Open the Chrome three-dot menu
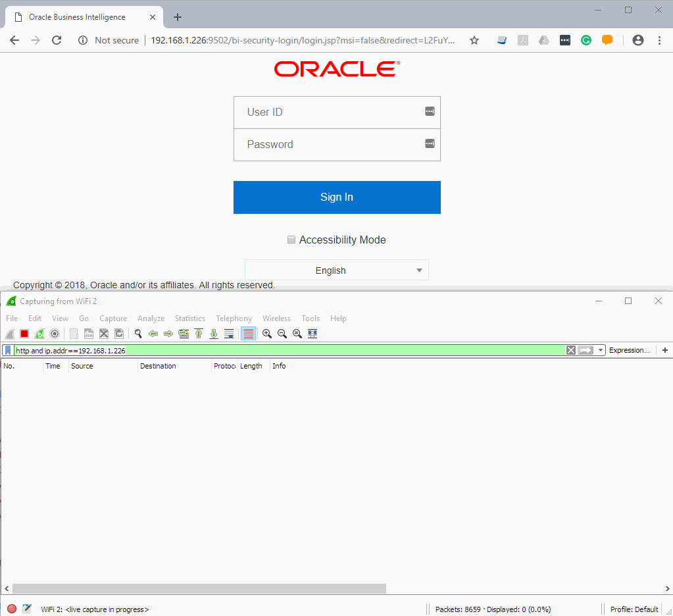Viewport: 673px width, 616px height. click(x=659, y=40)
